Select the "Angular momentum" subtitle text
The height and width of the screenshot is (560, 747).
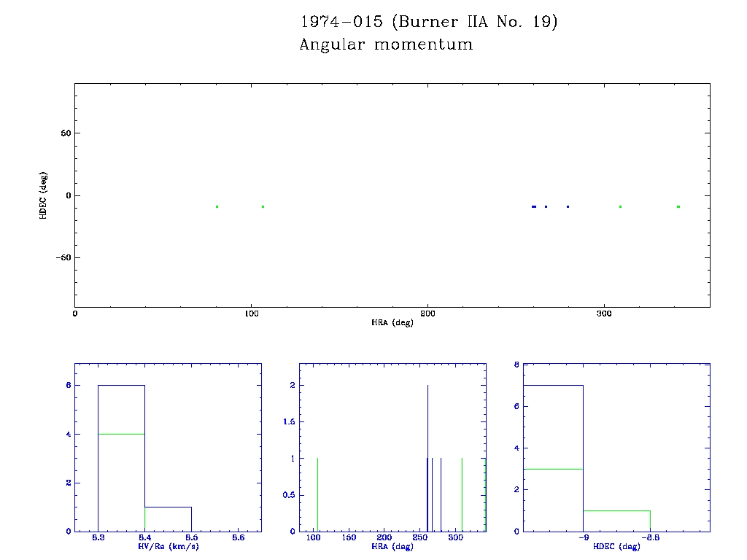click(386, 44)
